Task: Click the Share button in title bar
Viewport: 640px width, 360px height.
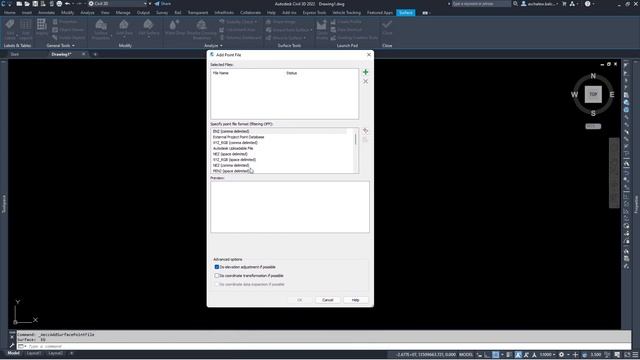Action: point(162,4)
